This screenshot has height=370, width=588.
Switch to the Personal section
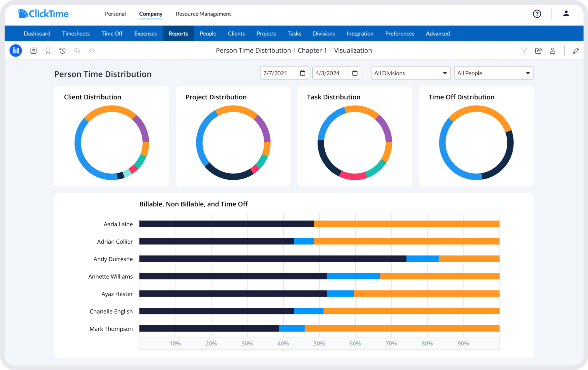(x=115, y=14)
